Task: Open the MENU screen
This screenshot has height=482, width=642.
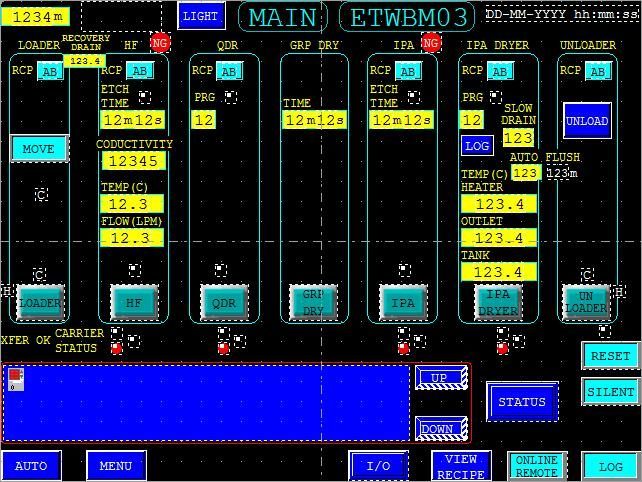Action: (116, 466)
